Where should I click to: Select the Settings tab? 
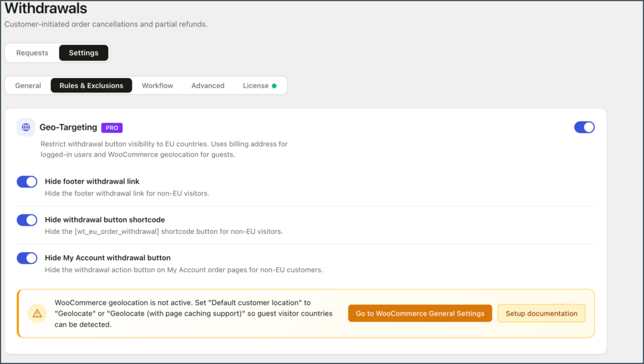click(84, 53)
